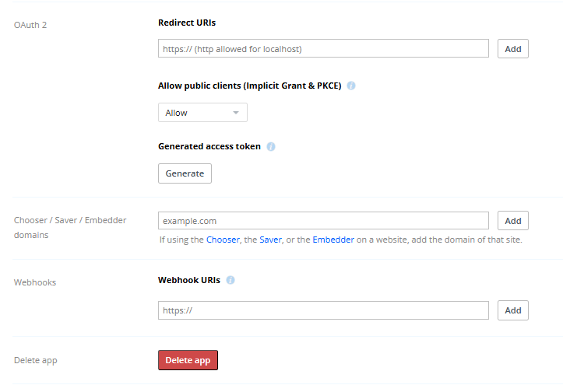Click the info icon beside Webhook URIs heading
Image resolution: width=563 pixels, height=392 pixels.
(x=230, y=280)
